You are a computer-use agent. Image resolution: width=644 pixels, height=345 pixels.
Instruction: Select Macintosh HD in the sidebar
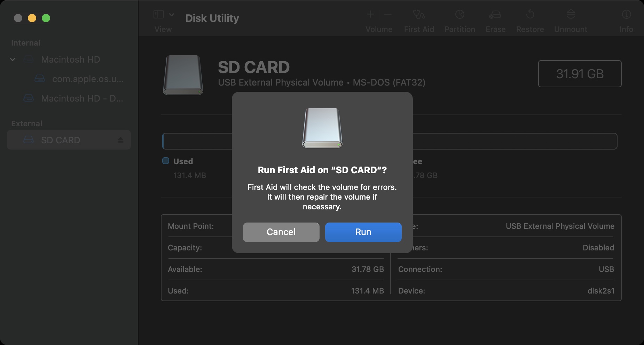point(71,59)
